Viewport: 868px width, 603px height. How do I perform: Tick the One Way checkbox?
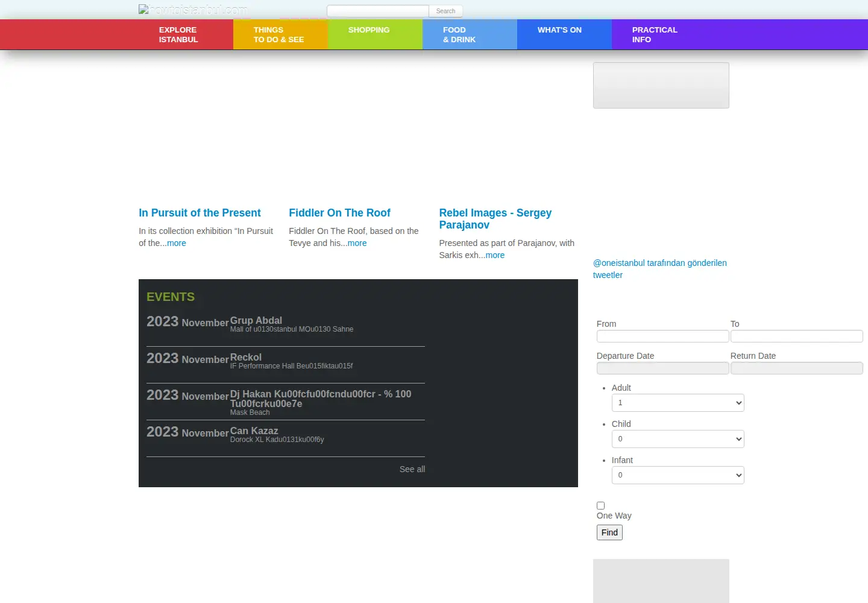[600, 505]
